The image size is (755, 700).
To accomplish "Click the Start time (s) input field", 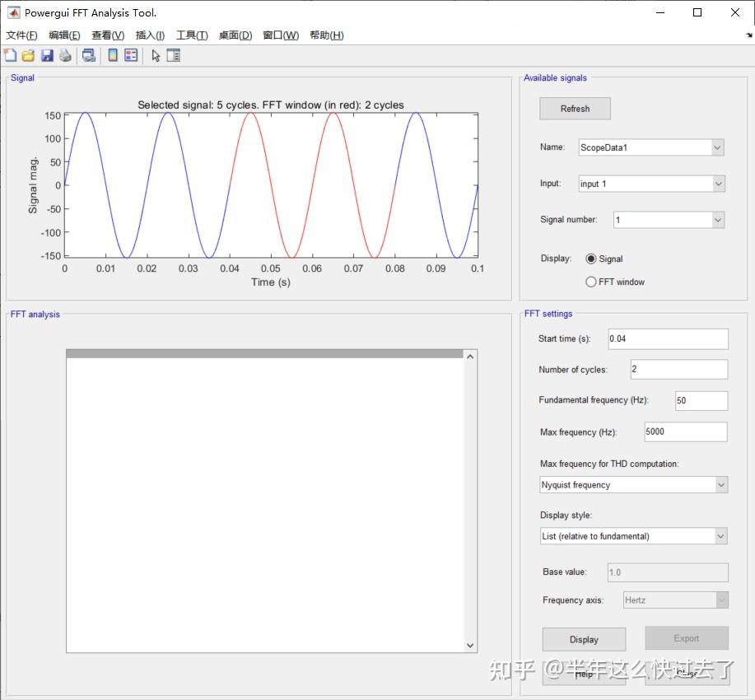I will (x=667, y=338).
